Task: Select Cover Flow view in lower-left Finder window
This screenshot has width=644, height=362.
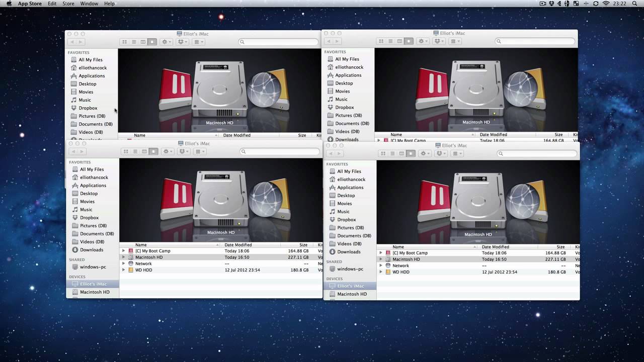Action: point(153,151)
